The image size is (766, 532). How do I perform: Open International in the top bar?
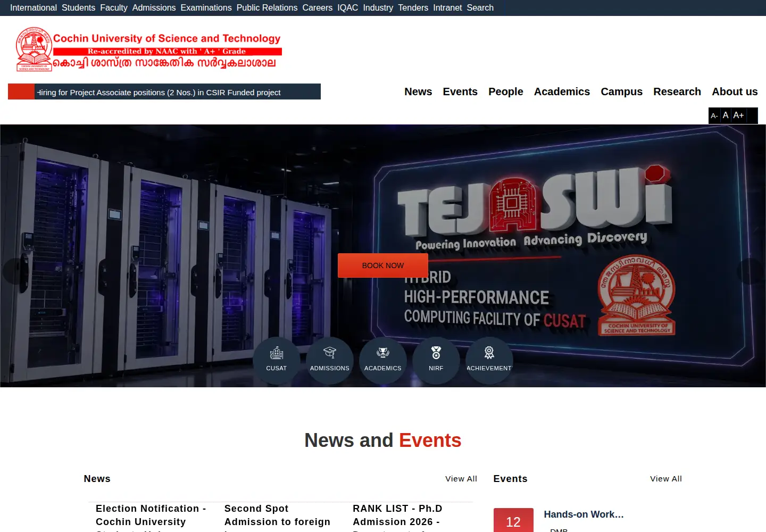click(x=34, y=7)
